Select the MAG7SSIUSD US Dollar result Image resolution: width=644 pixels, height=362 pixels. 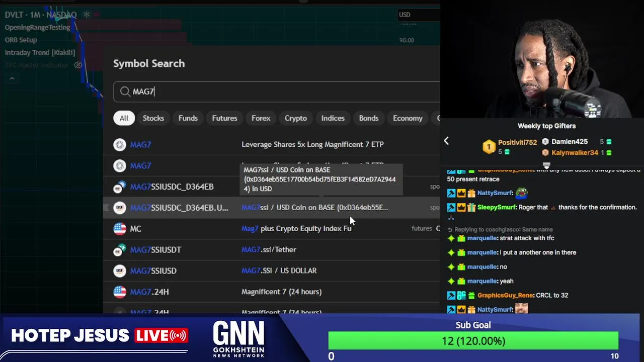pyautogui.click(x=272, y=271)
